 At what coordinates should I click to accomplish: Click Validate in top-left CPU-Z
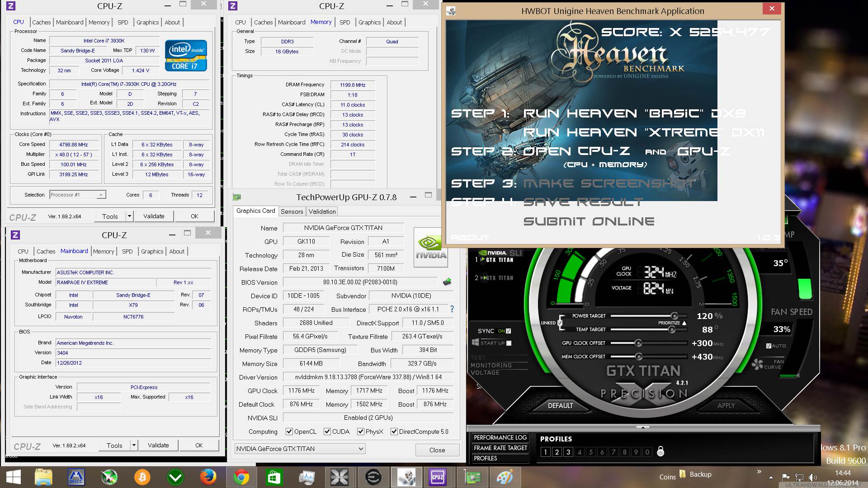pyautogui.click(x=154, y=216)
